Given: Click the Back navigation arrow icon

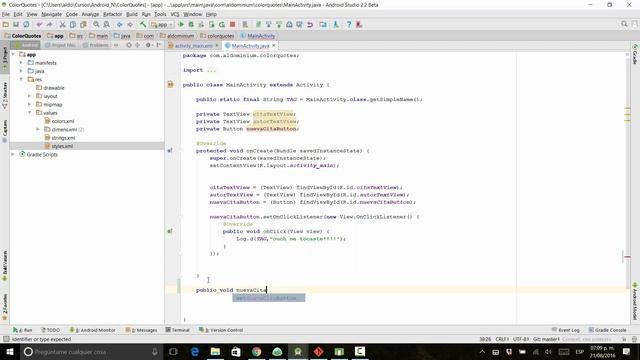Looking at the screenshot, I should point(119,24).
